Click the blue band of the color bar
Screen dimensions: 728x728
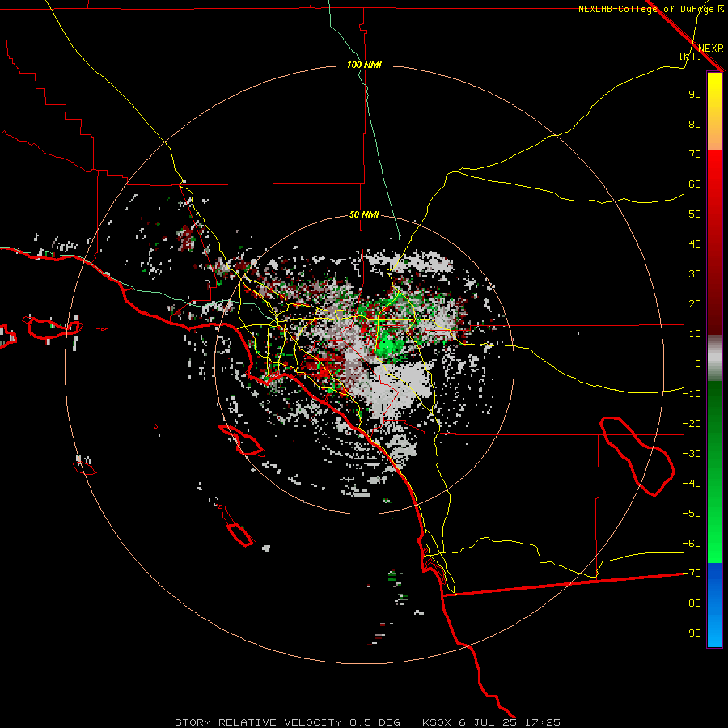[x=714, y=605]
